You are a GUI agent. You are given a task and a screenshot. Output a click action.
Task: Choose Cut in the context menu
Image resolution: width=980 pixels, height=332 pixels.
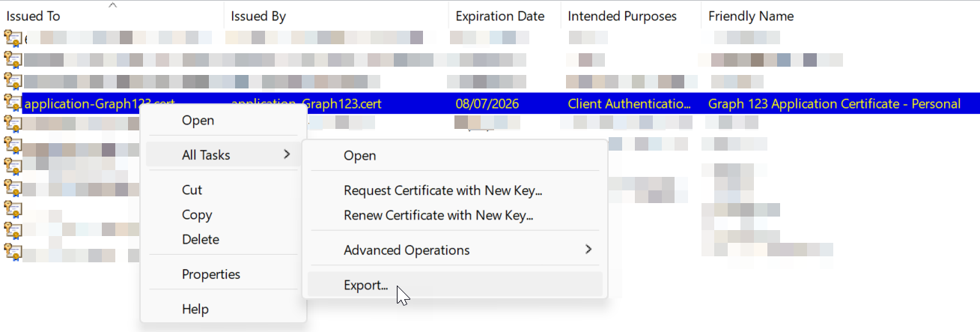pyautogui.click(x=224, y=190)
